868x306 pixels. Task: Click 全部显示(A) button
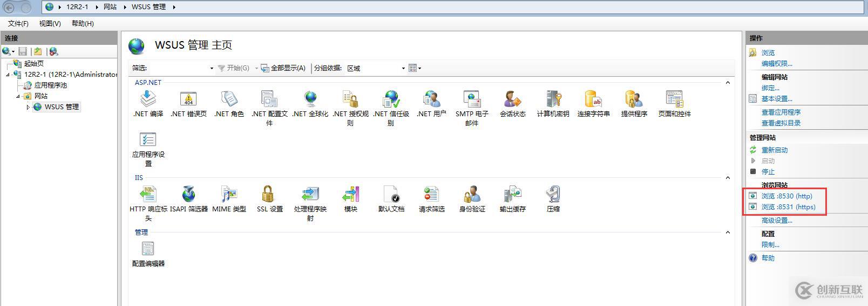[x=283, y=68]
